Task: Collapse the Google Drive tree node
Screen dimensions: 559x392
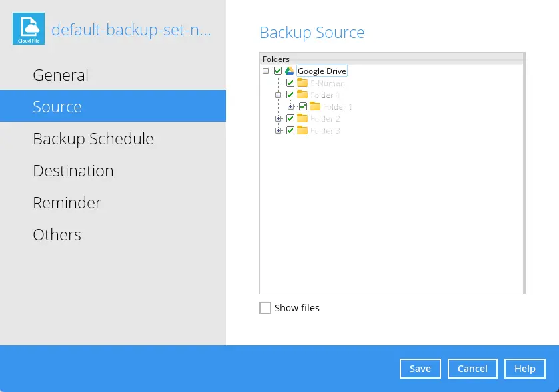Action: point(266,71)
